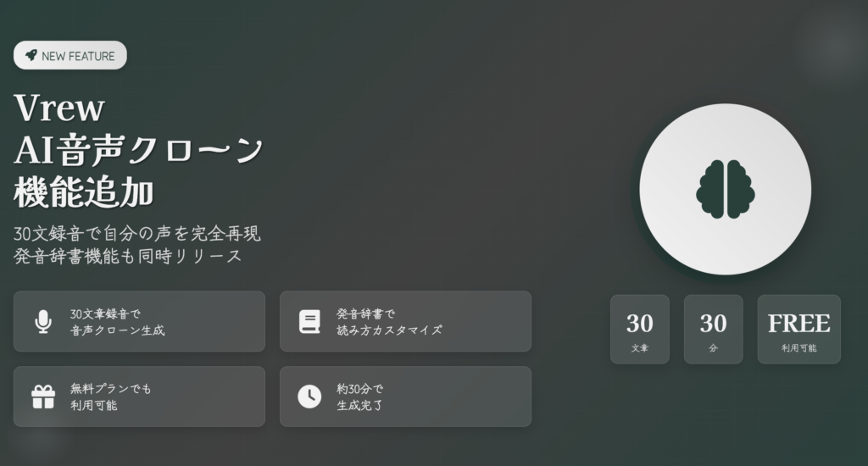Click the book dictionary icon
Screen dimensions: 868x466
point(309,322)
